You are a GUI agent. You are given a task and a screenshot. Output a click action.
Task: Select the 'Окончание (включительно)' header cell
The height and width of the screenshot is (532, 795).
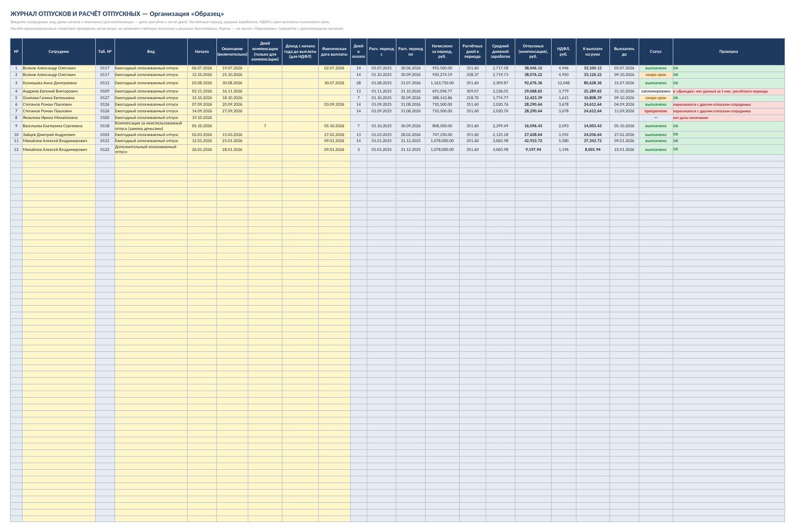pos(232,51)
